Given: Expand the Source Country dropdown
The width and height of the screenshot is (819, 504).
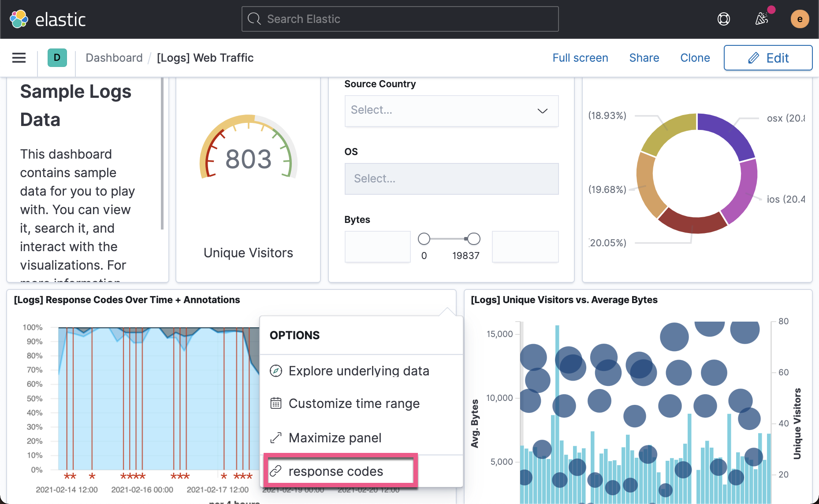Looking at the screenshot, I should click(x=451, y=111).
